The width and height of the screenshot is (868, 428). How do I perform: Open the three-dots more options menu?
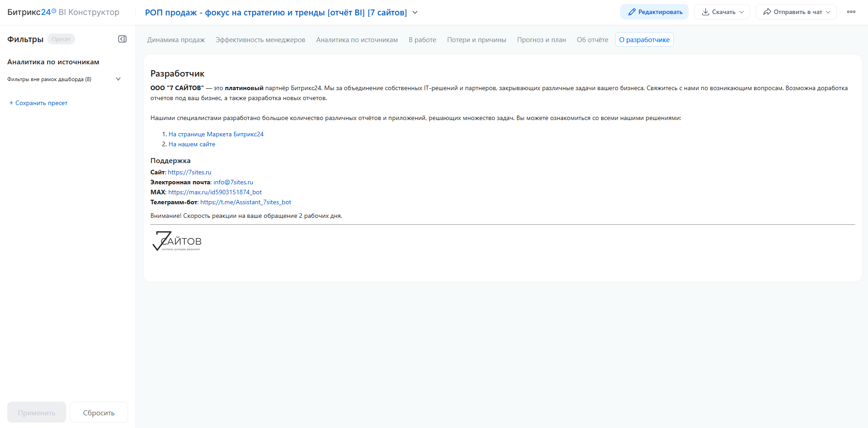click(x=851, y=12)
